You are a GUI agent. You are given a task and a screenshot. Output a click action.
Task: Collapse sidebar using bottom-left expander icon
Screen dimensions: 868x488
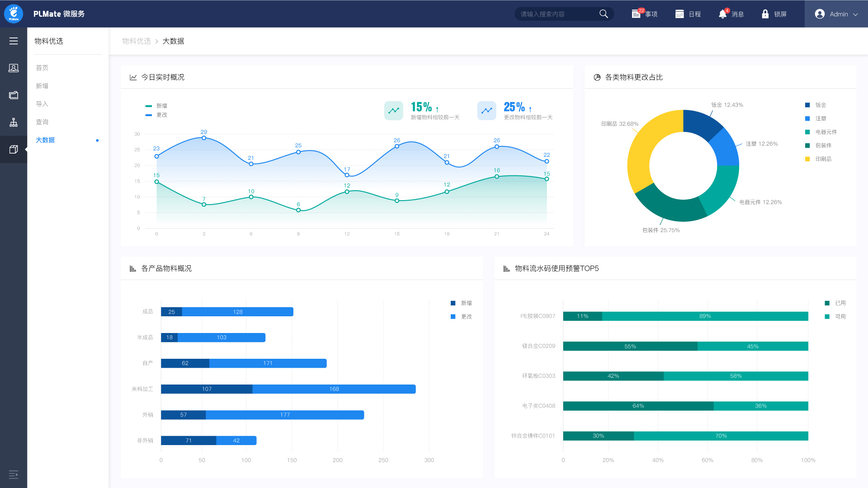(x=14, y=474)
